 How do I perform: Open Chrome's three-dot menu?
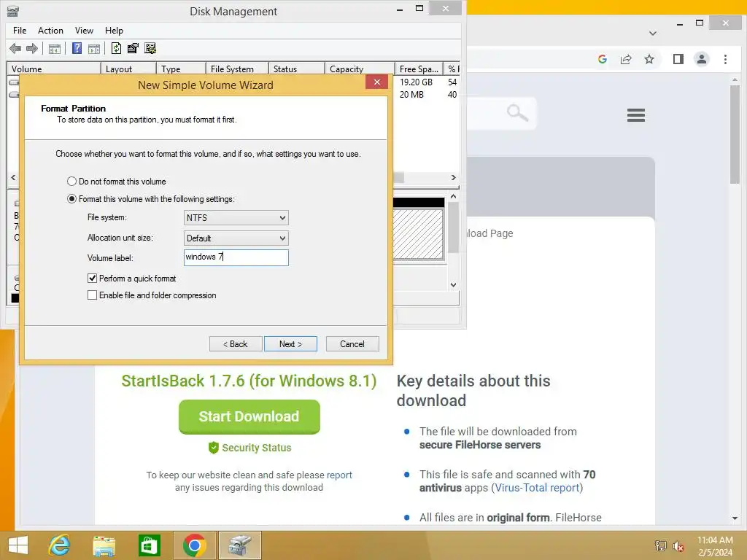pos(725,59)
